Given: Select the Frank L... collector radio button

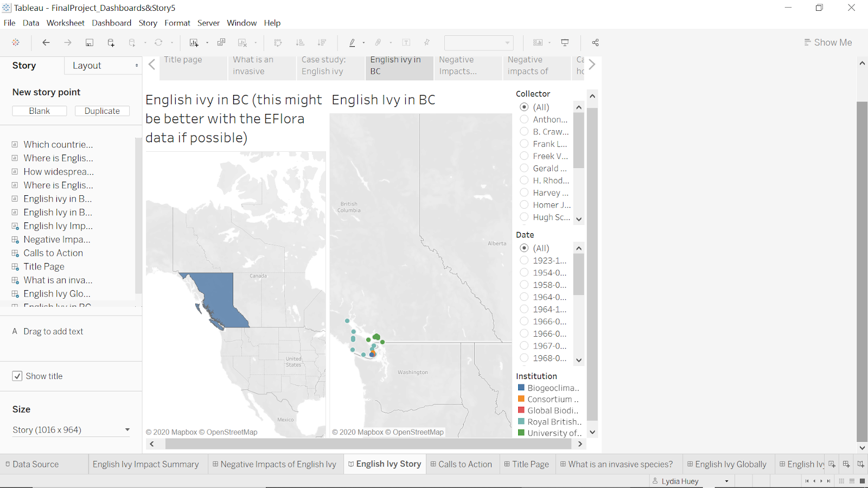Looking at the screenshot, I should pos(524,144).
